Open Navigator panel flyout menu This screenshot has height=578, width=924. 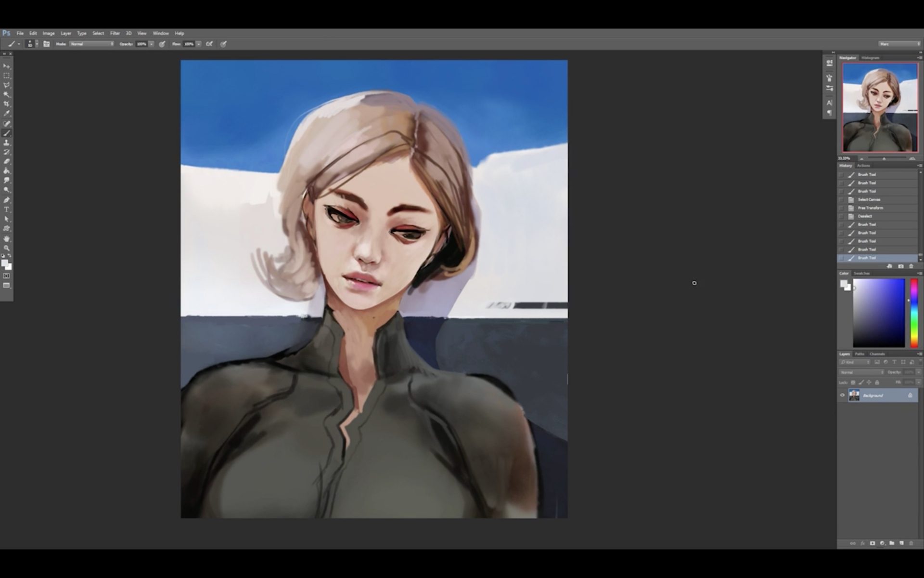pyautogui.click(x=920, y=58)
